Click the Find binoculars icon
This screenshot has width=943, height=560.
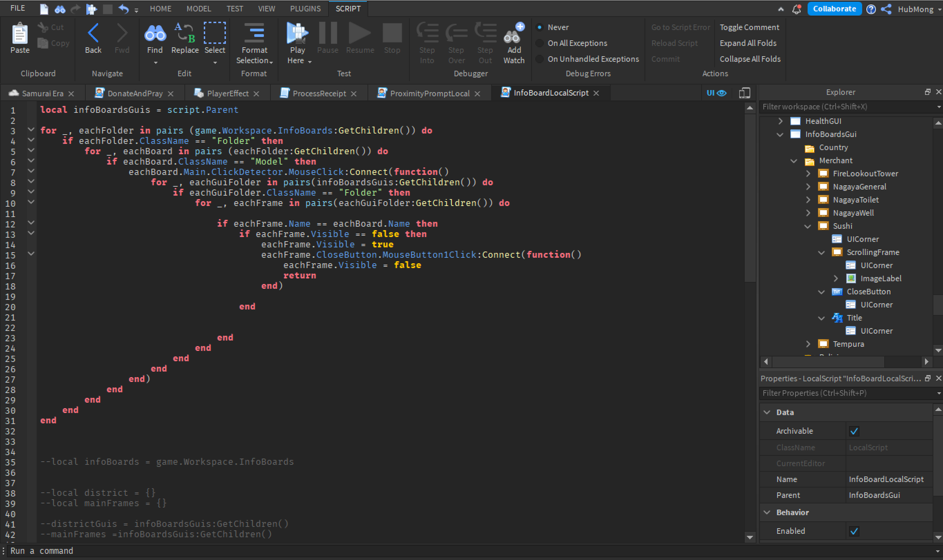pos(155,33)
